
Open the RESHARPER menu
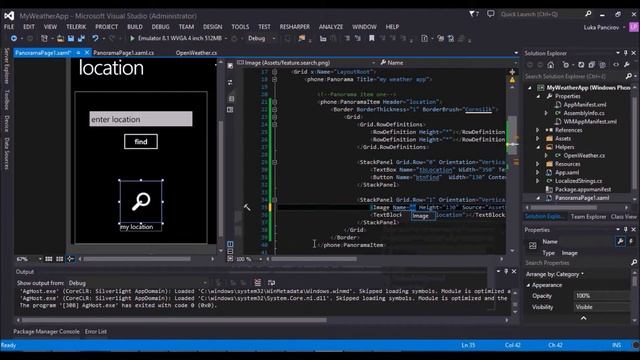pyautogui.click(x=294, y=27)
